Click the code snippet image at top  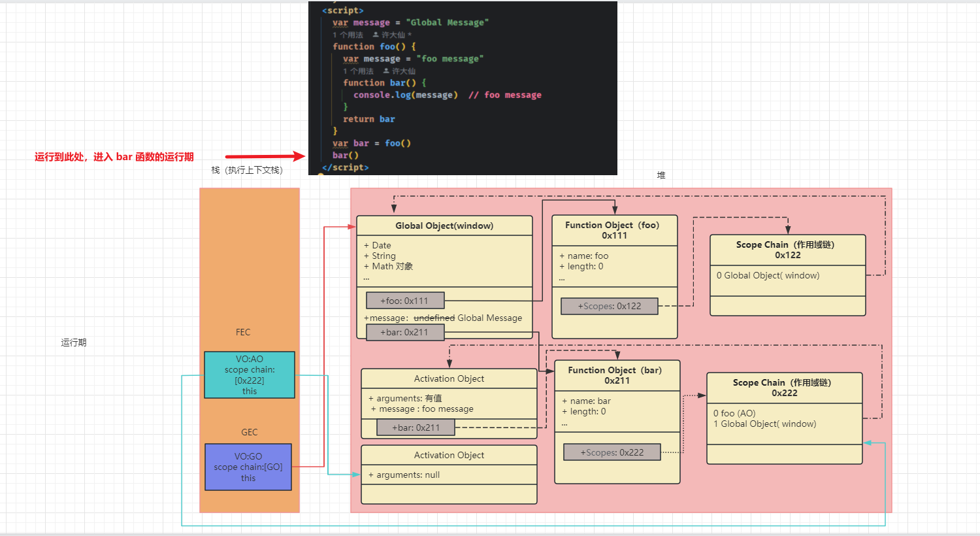point(463,88)
